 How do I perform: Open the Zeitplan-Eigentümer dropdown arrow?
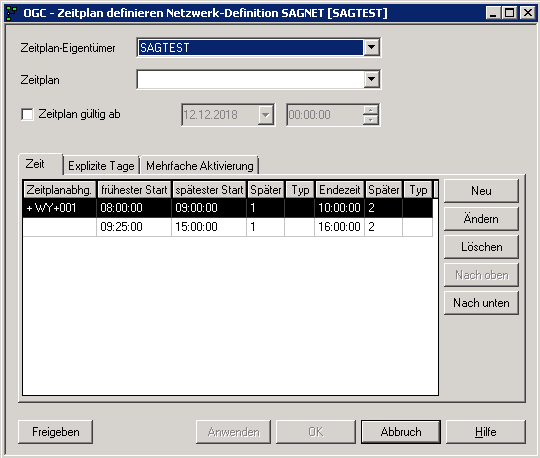[372, 48]
